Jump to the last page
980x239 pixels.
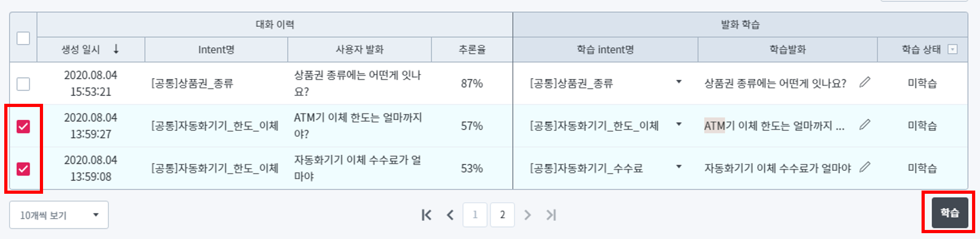click(551, 215)
